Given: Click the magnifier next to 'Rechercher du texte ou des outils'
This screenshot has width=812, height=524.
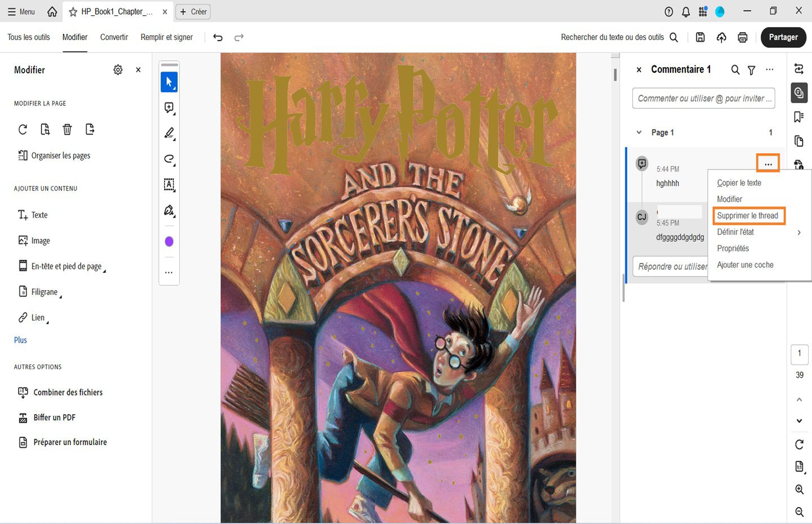Looking at the screenshot, I should coord(674,37).
